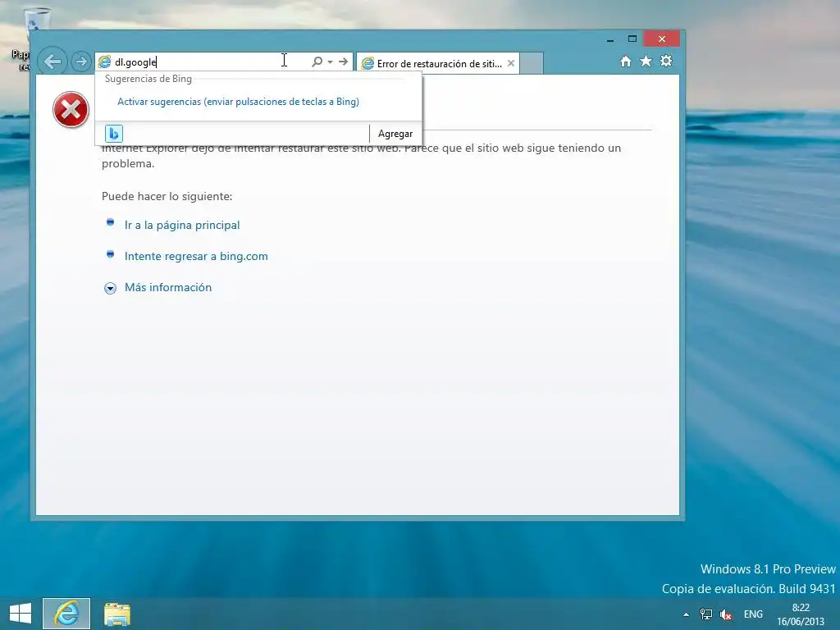Click inside the address bar text field
Viewport: 840px width, 630px height.
coord(209,62)
